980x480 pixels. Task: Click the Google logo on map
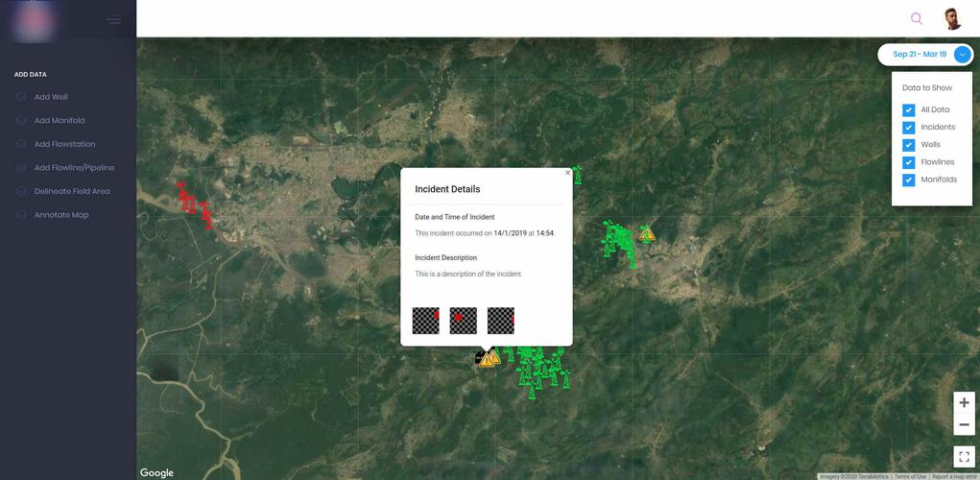point(156,473)
